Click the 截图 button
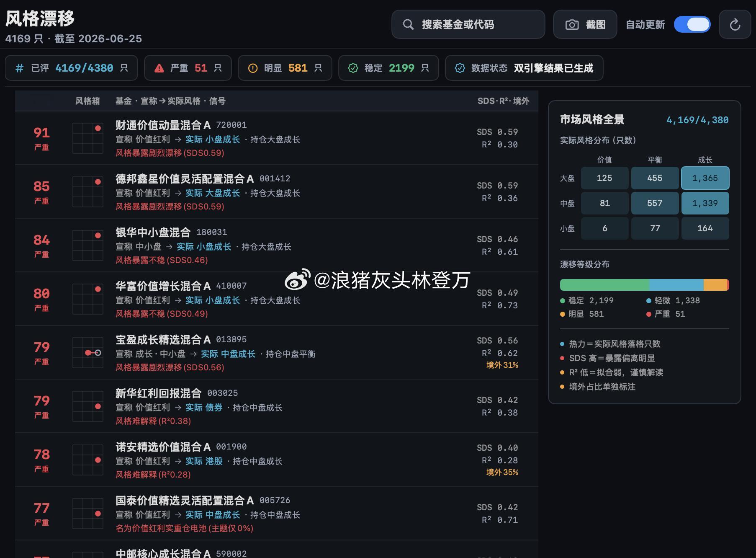 coord(585,25)
